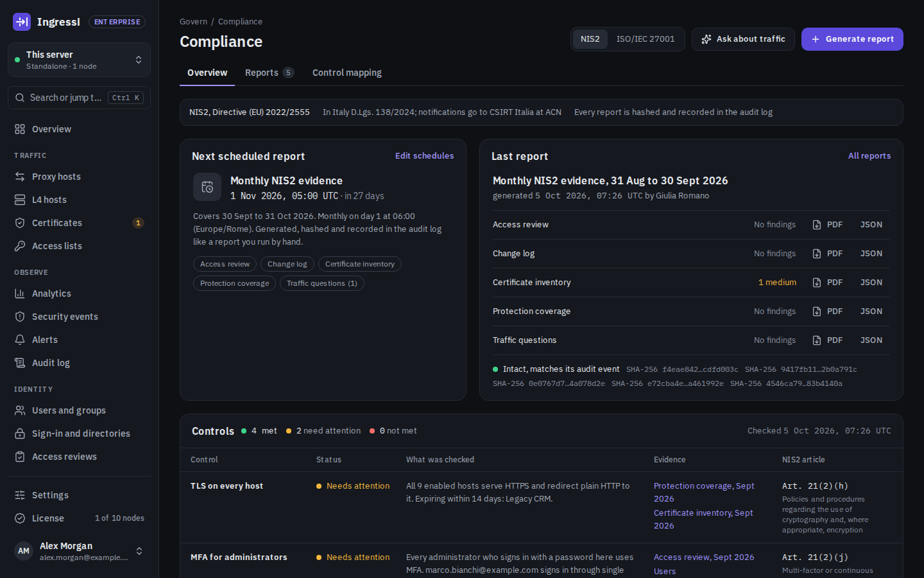Click the scheduled report calendar icon
Viewport: 924px width, 578px height.
pos(207,187)
